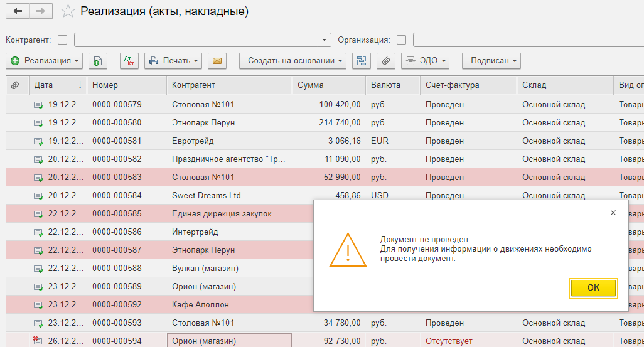Click document icon in row 0000-000581
Viewport: 644px width, 347px height.
click(38, 141)
